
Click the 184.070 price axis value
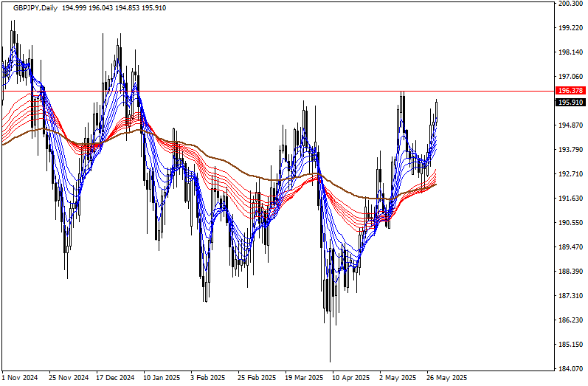tap(571, 369)
